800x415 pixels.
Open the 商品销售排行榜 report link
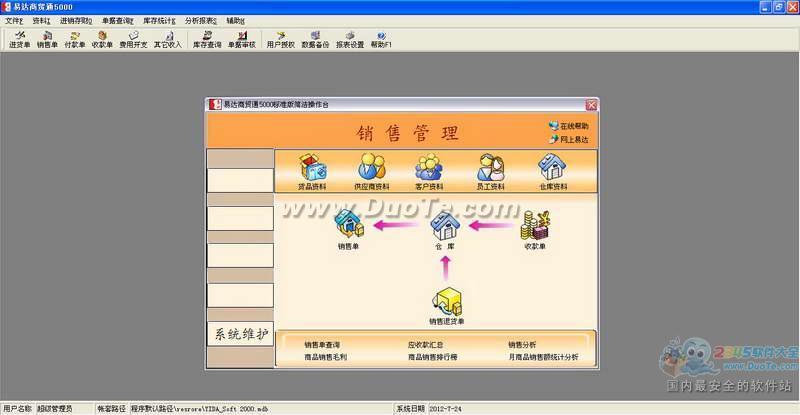(432, 357)
